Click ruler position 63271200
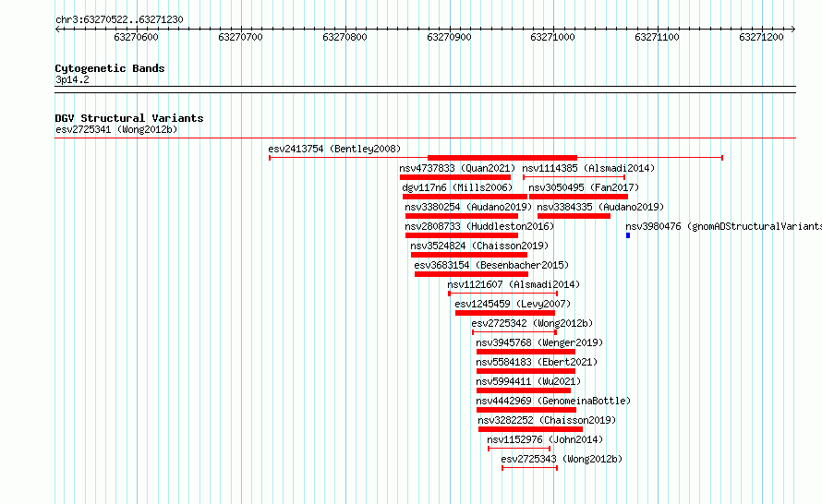This screenshot has height=504, width=822. pyautogui.click(x=761, y=37)
